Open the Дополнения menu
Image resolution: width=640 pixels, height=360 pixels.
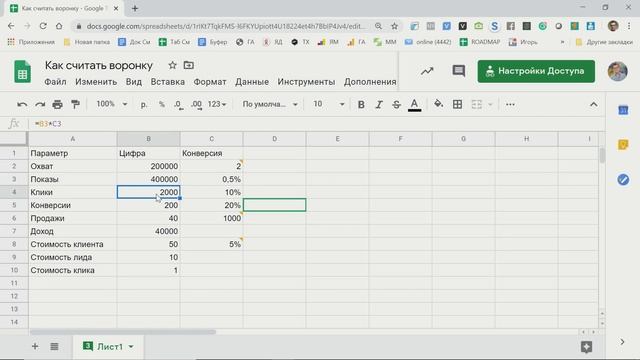tap(370, 82)
